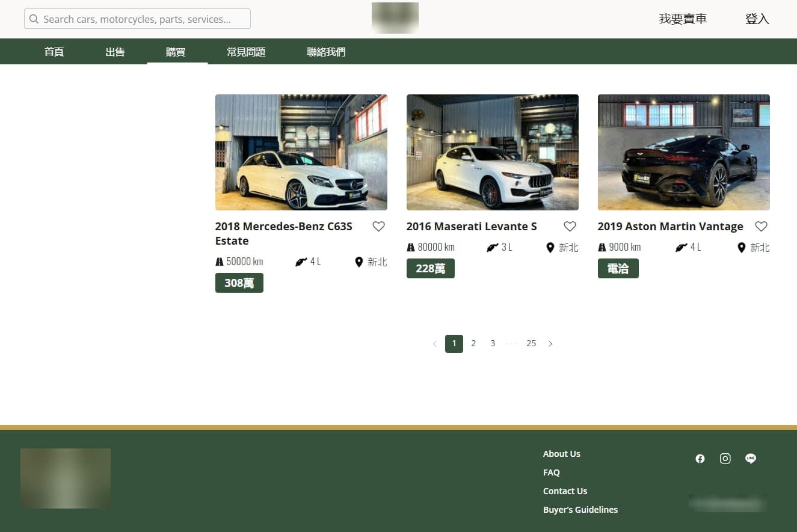Viewport: 797px width, 532px height.
Task: Open the 聯絡我們 nav tab
Action: [x=326, y=52]
